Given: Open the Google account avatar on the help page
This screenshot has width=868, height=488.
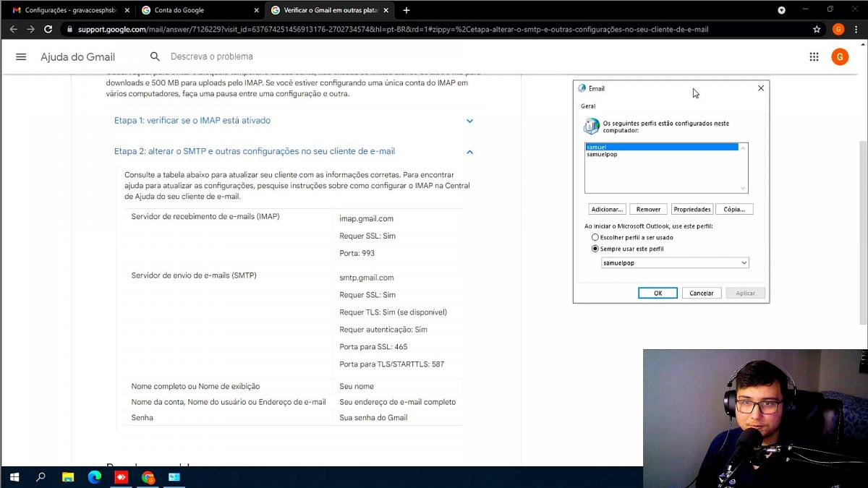Looking at the screenshot, I should point(840,57).
